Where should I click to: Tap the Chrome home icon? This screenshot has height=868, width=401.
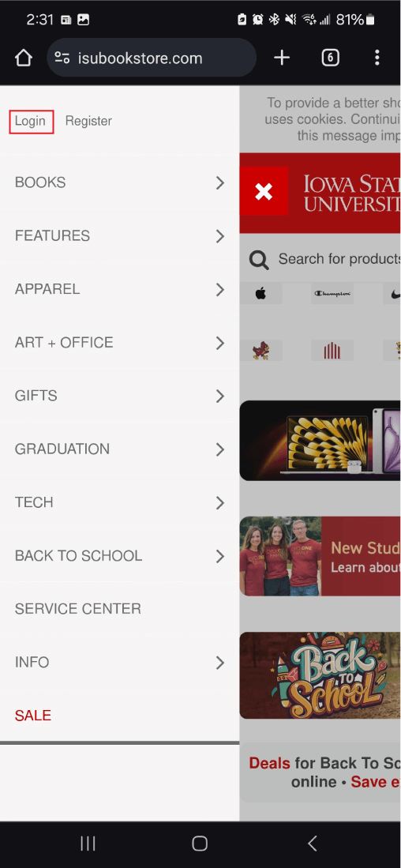pos(23,58)
